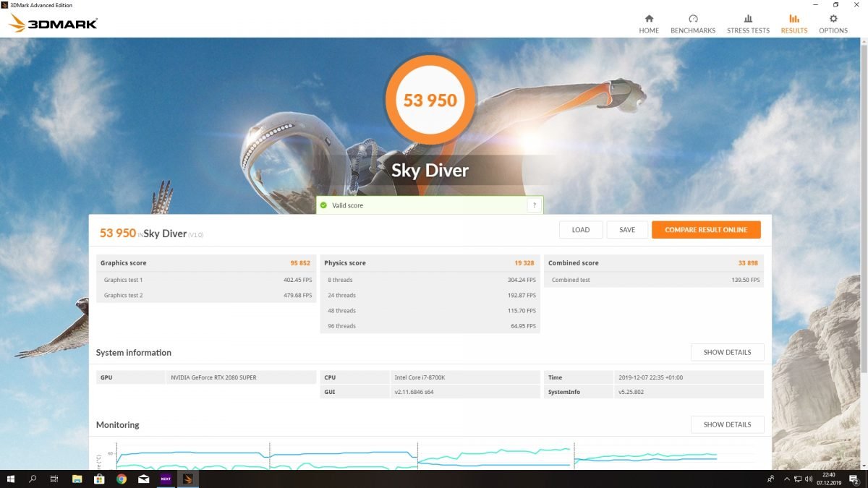Open the purple NEXT app on taskbar
The width and height of the screenshot is (868, 488).
[166, 479]
